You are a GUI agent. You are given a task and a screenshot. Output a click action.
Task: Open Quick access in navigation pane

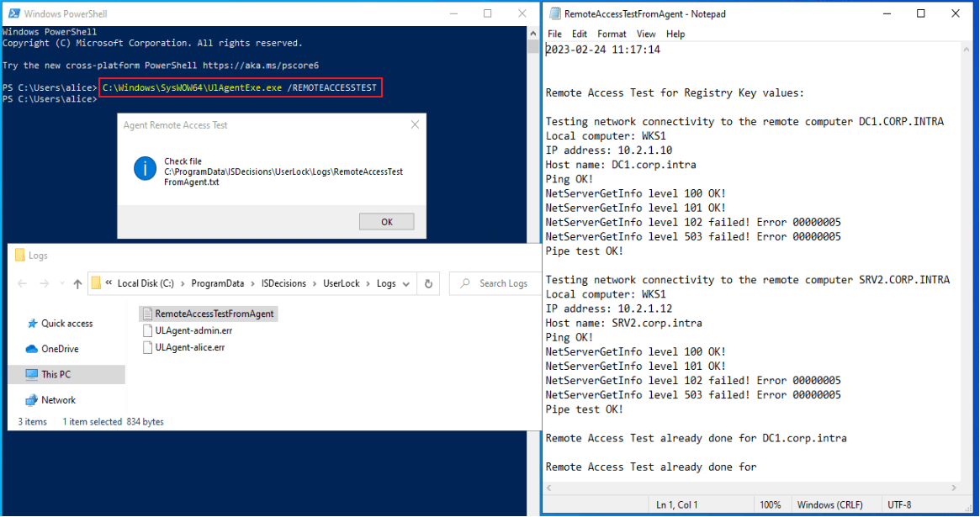coord(66,324)
